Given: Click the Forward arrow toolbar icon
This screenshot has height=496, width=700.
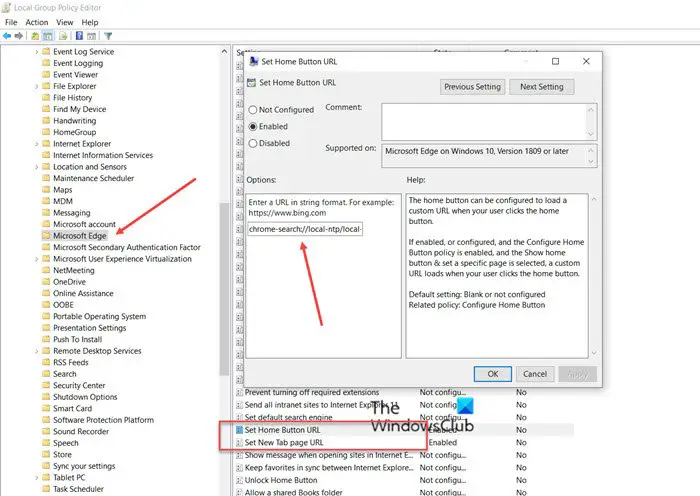Looking at the screenshot, I should pos(19,36).
